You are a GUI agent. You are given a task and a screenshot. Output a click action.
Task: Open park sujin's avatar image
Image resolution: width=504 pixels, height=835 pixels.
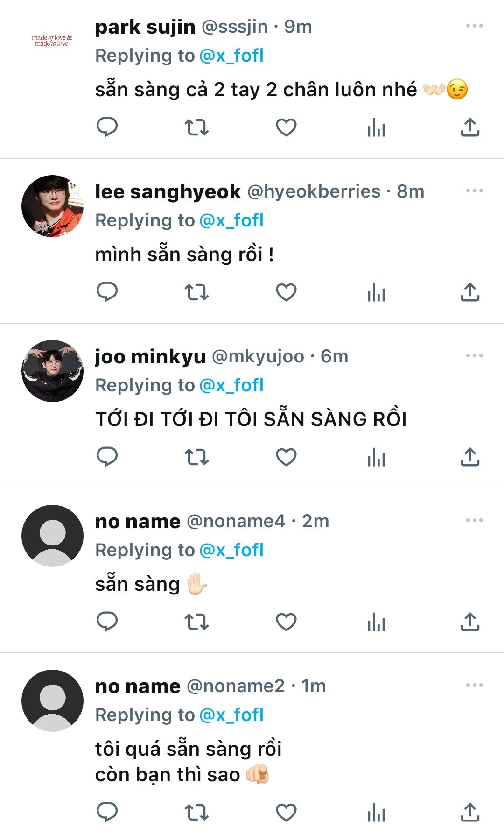click(x=52, y=41)
